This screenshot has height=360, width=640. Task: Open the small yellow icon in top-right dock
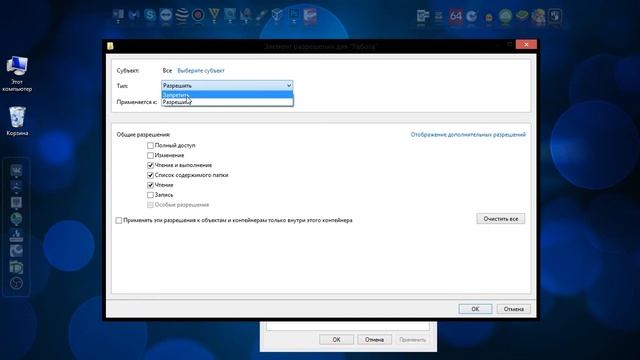coord(489,17)
